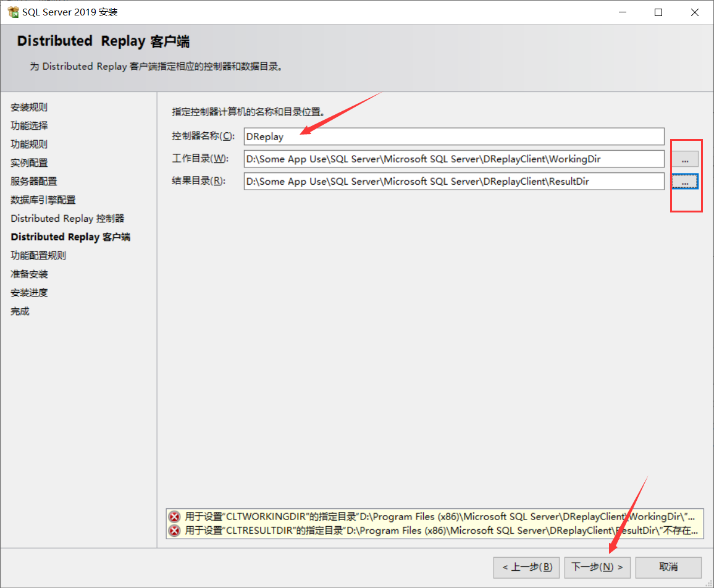Click the CLTWORKINGDIR error message text
This screenshot has width=714, height=588.
point(440,516)
